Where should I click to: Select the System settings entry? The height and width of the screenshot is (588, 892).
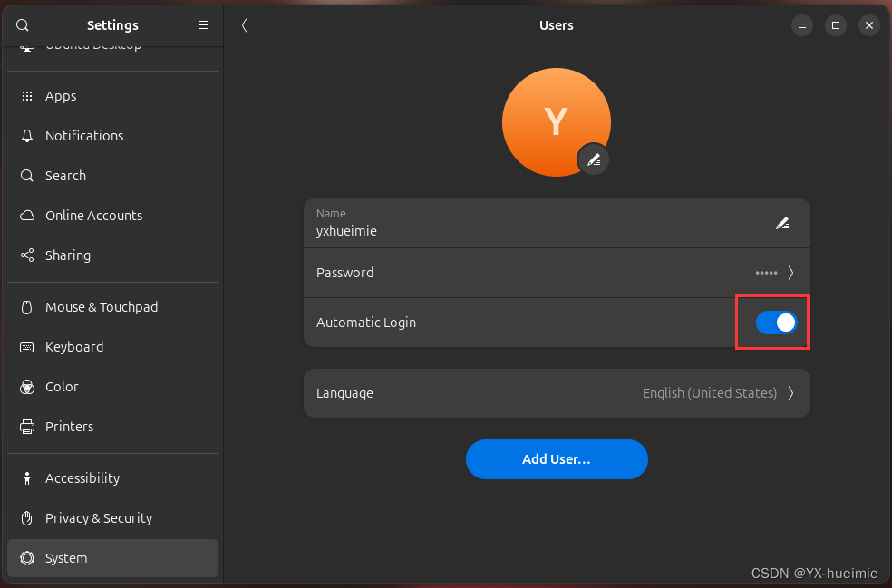112,558
